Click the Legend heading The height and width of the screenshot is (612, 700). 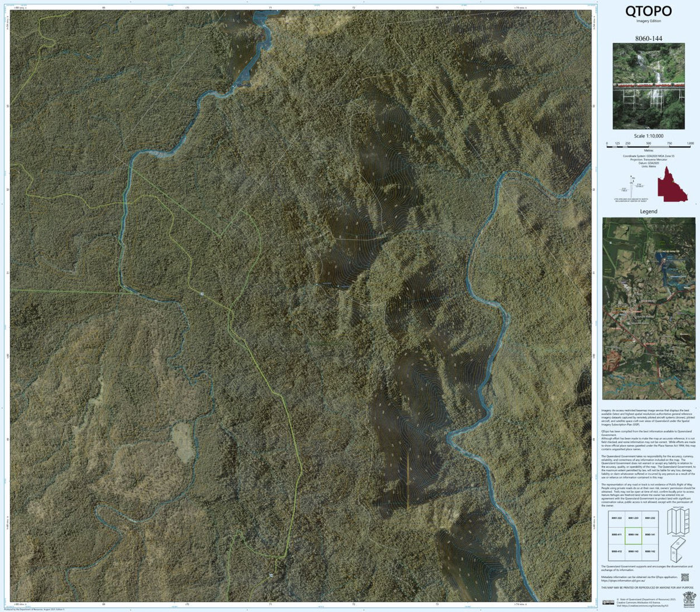tap(649, 211)
